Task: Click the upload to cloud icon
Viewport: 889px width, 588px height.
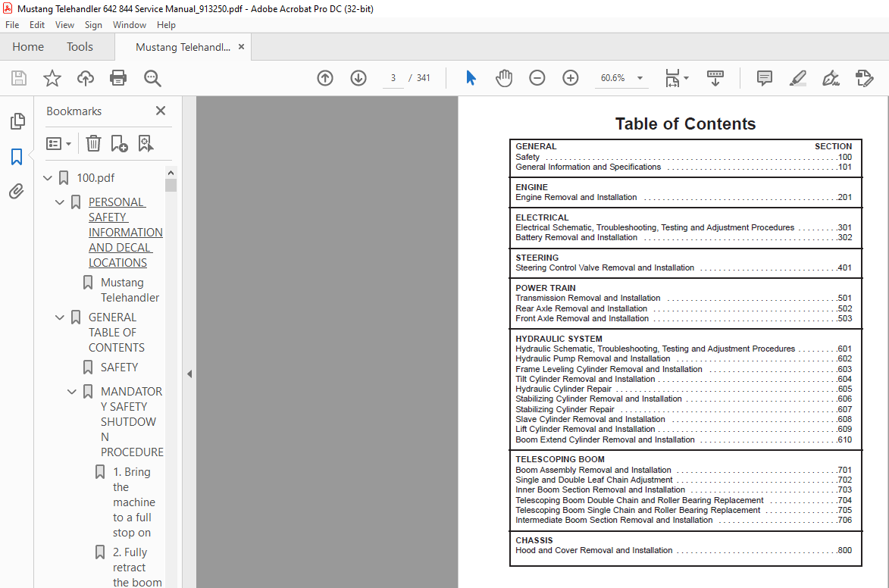Action: 86,78
